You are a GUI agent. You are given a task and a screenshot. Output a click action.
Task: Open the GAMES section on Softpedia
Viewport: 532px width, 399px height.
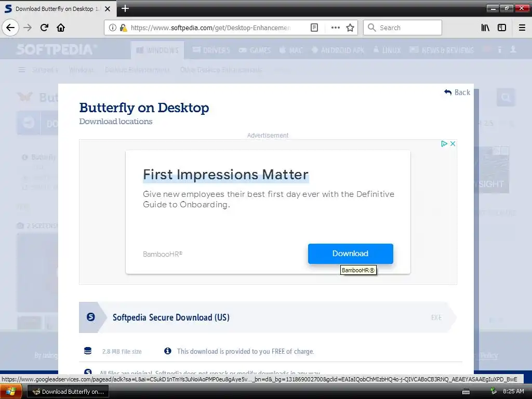click(255, 50)
